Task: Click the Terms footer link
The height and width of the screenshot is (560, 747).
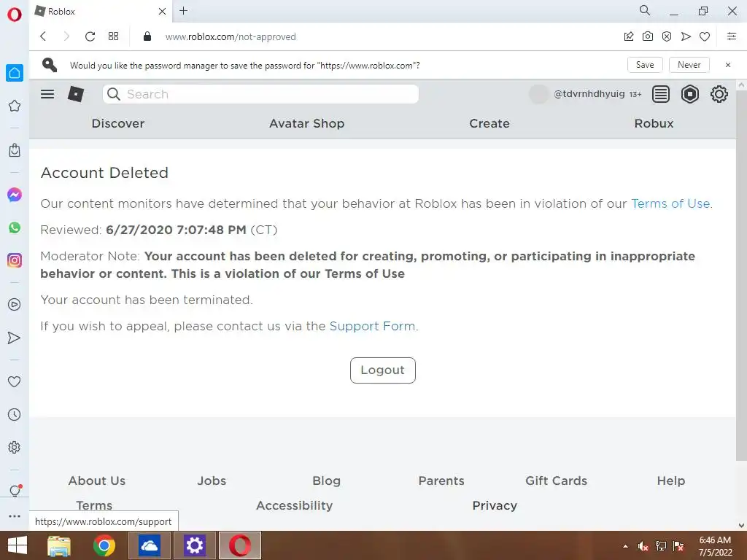Action: click(x=94, y=505)
